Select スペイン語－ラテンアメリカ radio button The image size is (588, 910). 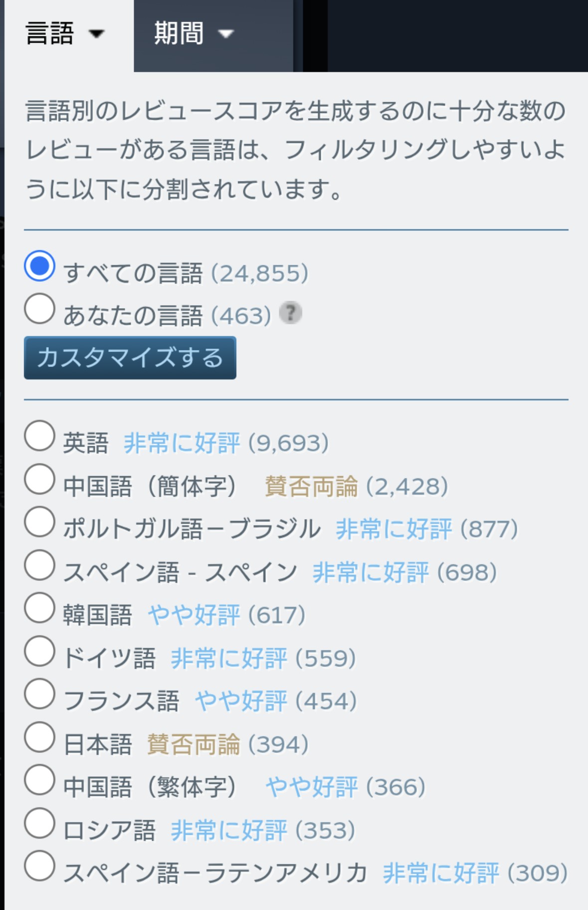39,866
